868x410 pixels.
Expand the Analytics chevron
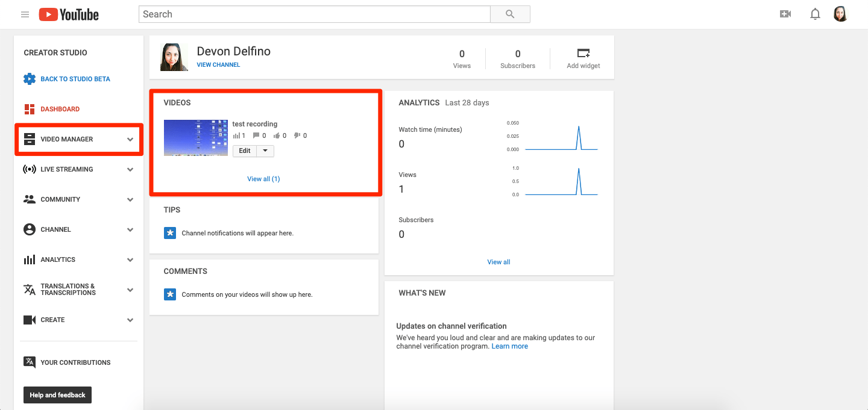pos(130,259)
